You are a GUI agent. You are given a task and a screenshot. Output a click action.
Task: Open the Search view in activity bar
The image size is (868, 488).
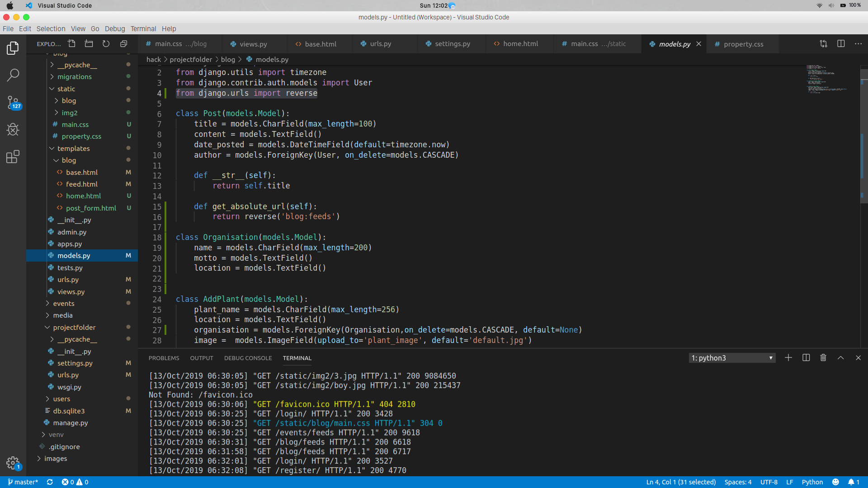[x=13, y=75]
